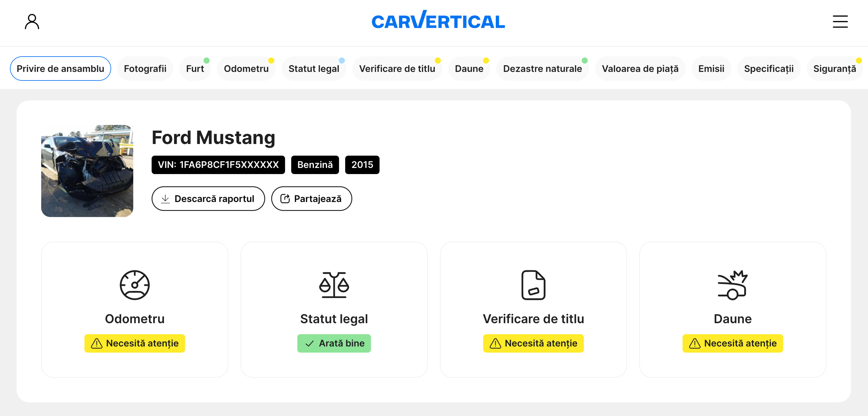Click the Daune car crash icon

coord(732,285)
